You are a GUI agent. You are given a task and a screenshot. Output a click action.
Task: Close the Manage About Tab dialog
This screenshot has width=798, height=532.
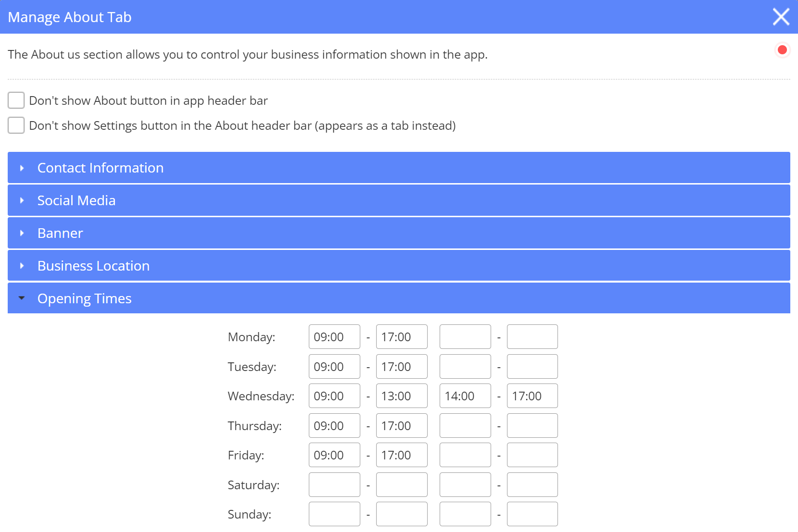point(781,17)
